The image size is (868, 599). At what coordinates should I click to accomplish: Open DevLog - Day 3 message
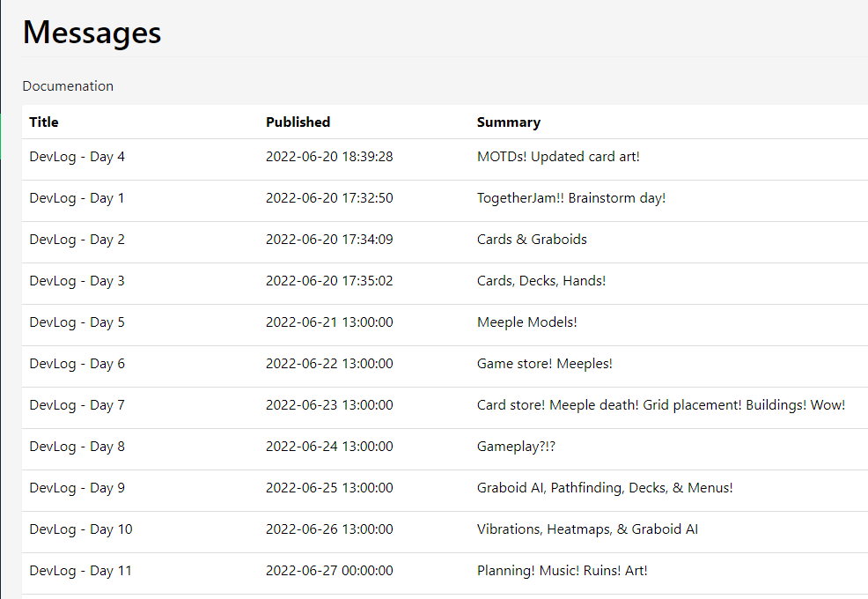[77, 281]
